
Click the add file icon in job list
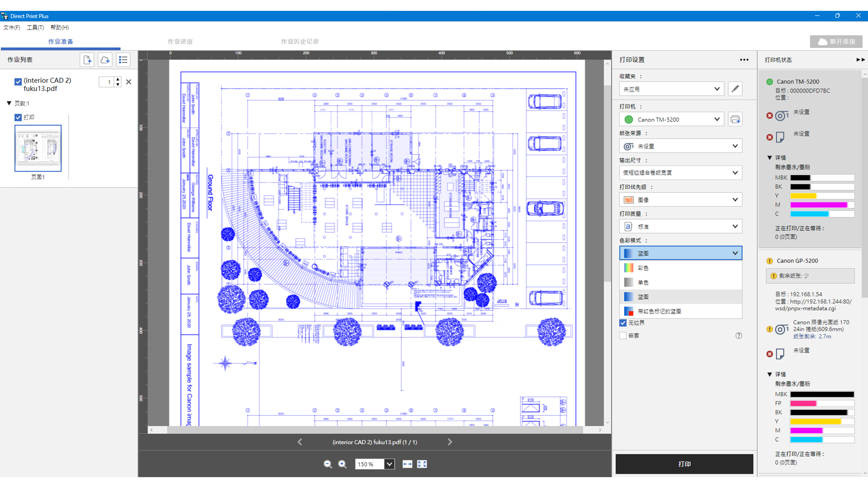87,60
